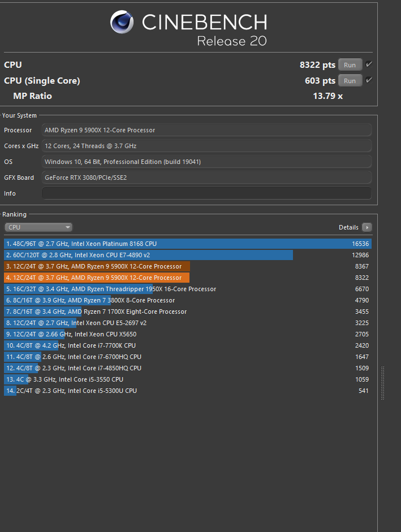Click the Processor field showing Ryzen 9 5900X
Viewport: 401px width, 532px height.
pyautogui.click(x=206, y=130)
